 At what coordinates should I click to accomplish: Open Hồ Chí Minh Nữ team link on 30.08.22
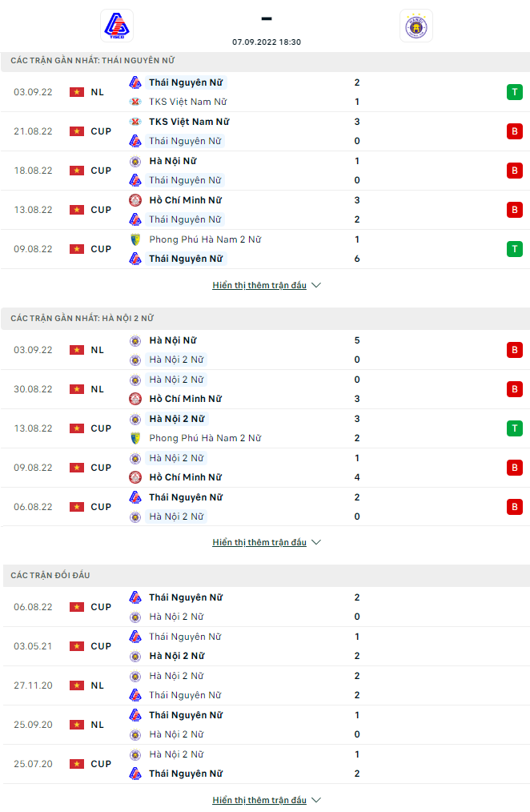coord(185,399)
